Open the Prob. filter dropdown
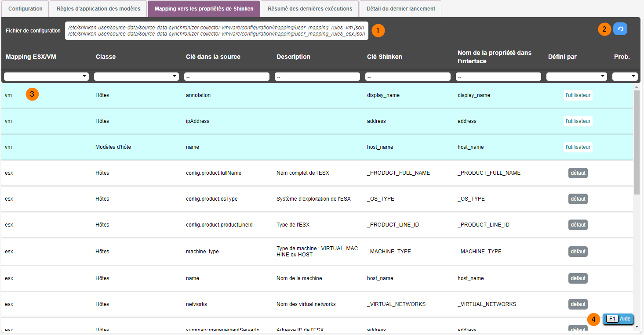Screen dimensions: 644x335 (x=625, y=76)
